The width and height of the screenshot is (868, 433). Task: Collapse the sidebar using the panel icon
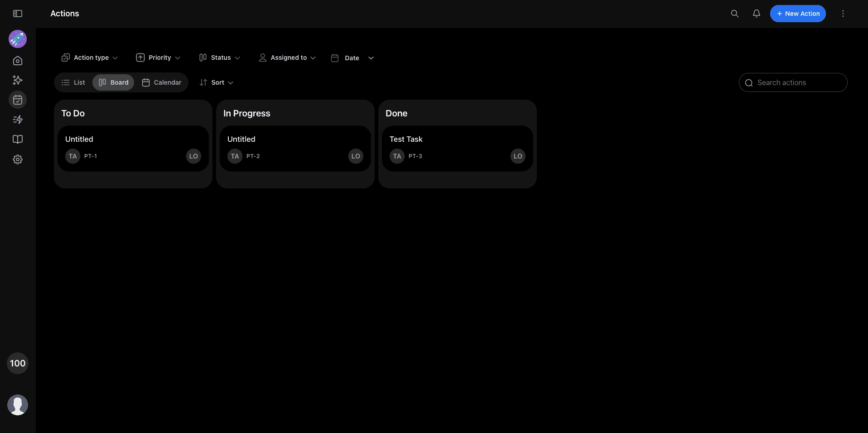click(18, 14)
